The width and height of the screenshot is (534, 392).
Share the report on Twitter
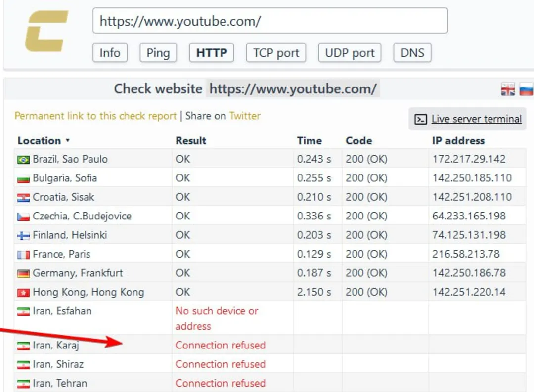[245, 116]
